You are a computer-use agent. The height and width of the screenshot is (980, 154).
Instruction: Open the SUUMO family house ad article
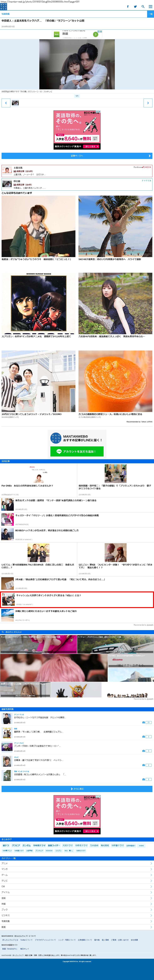click(x=39, y=381)
